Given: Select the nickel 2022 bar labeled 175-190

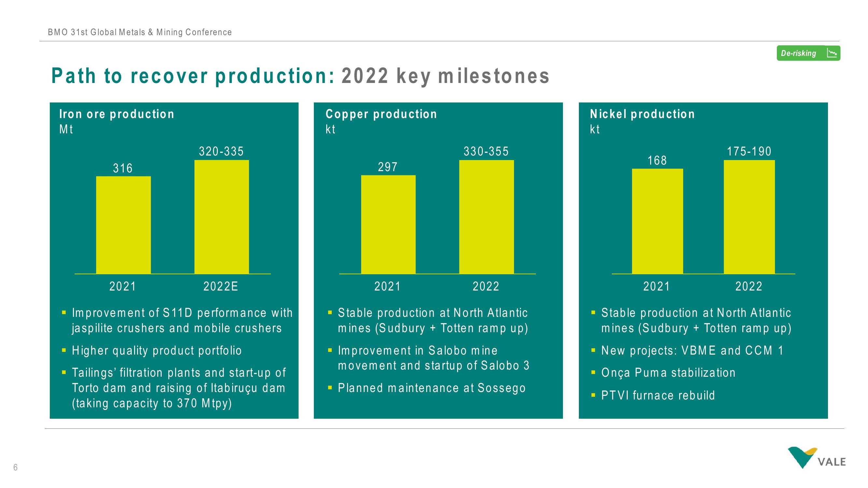Looking at the screenshot, I should click(x=749, y=217).
